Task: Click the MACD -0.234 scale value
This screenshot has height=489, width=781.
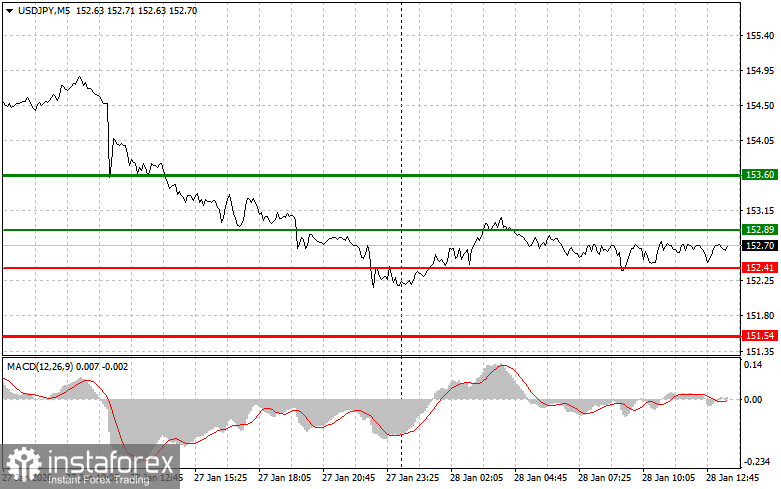Action: 757,462
